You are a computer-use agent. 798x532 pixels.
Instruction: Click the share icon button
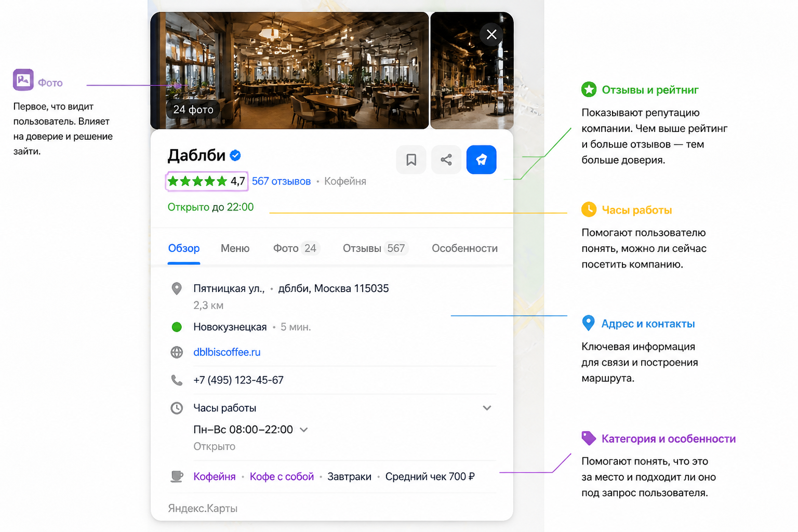pos(446,159)
